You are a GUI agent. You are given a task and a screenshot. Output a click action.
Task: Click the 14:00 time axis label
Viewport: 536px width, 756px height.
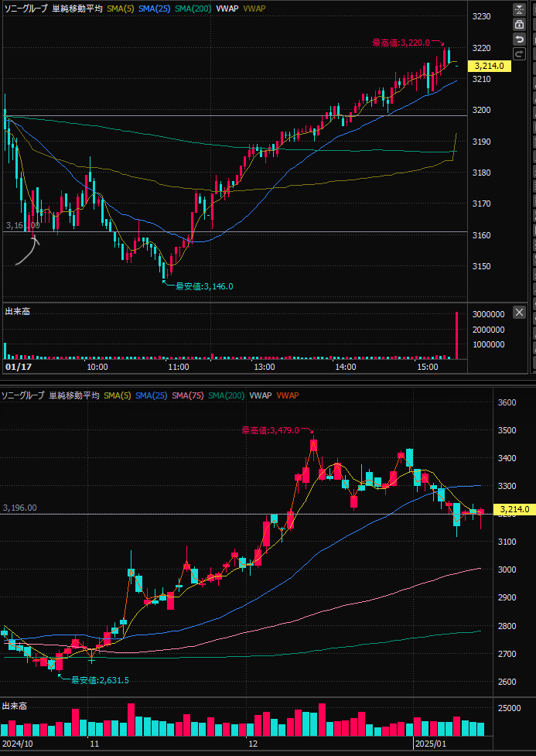[x=346, y=367]
